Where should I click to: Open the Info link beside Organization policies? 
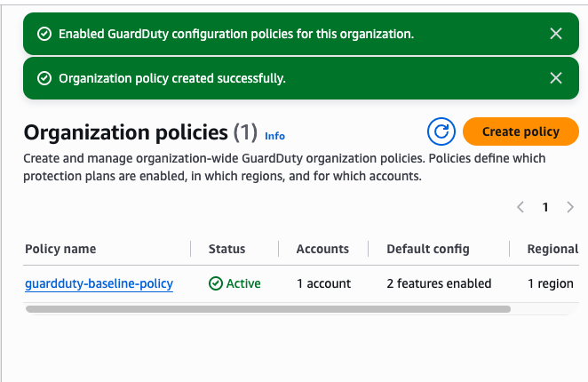[x=274, y=136]
